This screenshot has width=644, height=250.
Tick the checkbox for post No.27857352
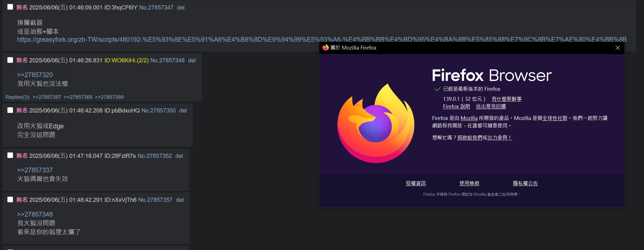click(10, 155)
